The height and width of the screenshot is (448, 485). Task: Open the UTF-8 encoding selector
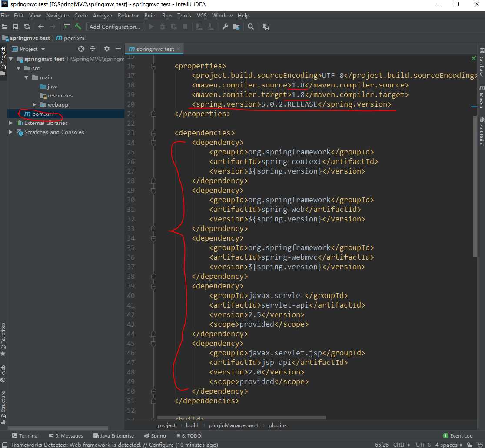423,445
